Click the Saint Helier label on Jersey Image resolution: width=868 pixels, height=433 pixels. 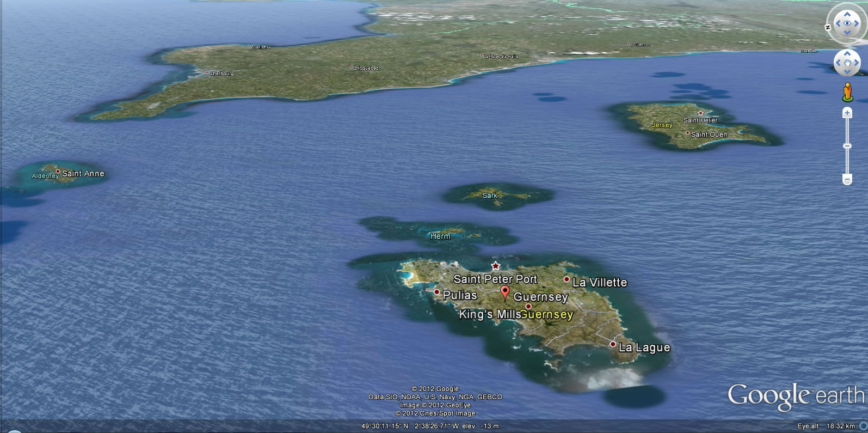(x=700, y=120)
